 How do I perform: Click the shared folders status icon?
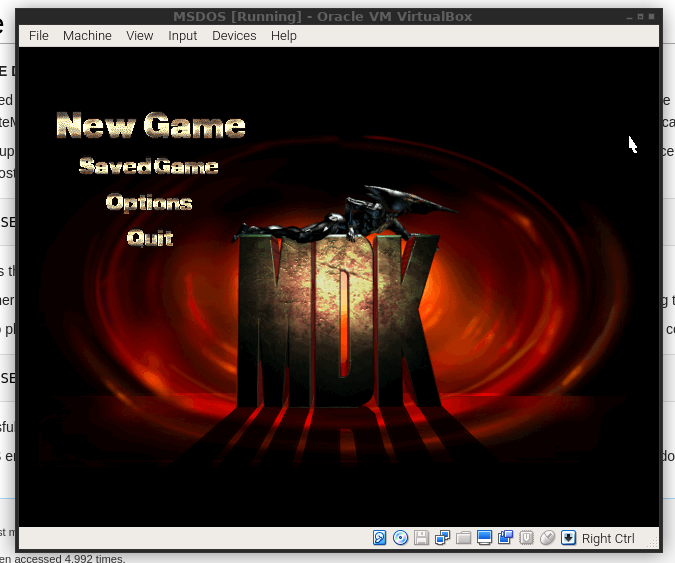[x=463, y=538]
